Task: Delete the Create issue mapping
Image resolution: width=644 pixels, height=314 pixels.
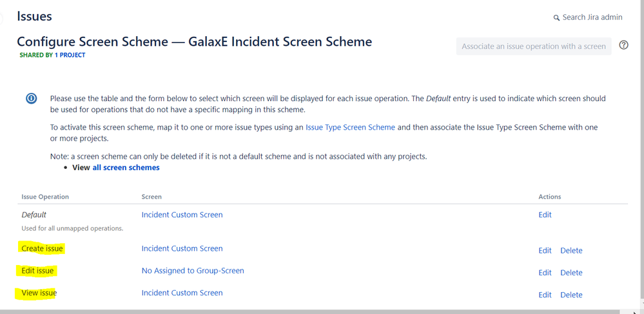Action: [x=571, y=250]
